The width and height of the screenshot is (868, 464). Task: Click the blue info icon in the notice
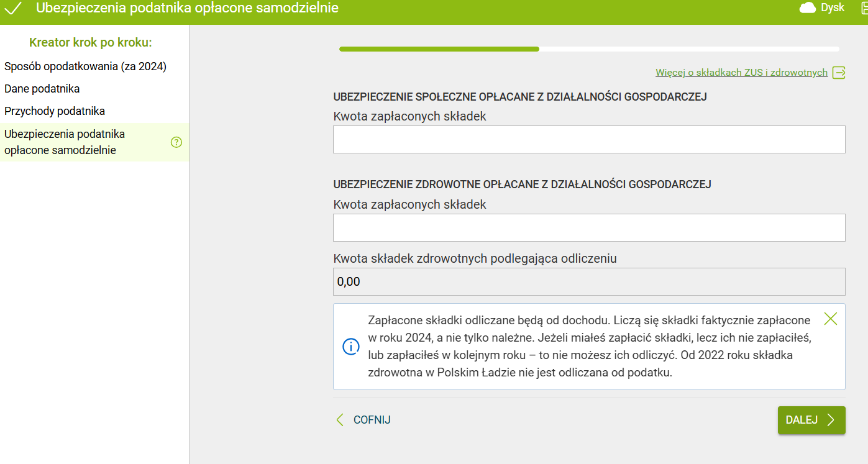351,347
